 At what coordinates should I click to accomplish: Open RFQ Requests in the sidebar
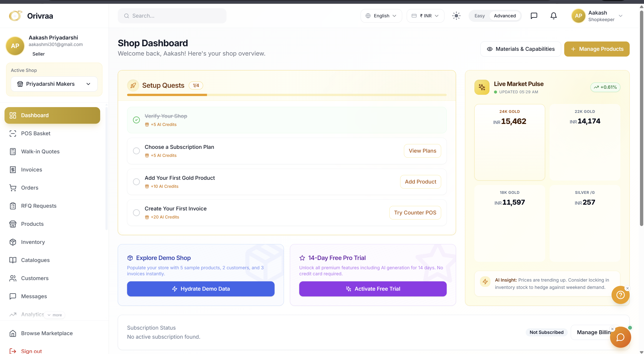click(52, 206)
